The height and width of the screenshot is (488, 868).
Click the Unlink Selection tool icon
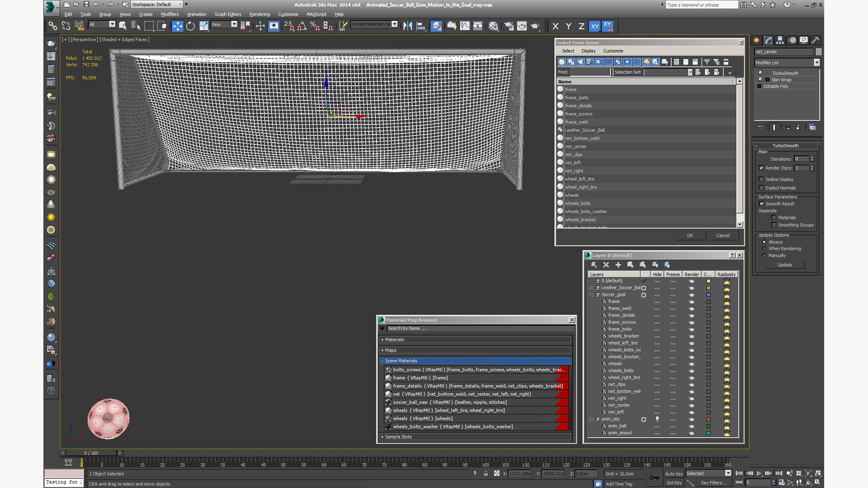[x=66, y=26]
